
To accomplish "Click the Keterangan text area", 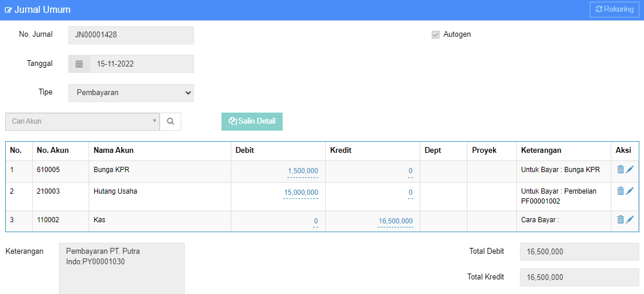I will click(x=122, y=268).
